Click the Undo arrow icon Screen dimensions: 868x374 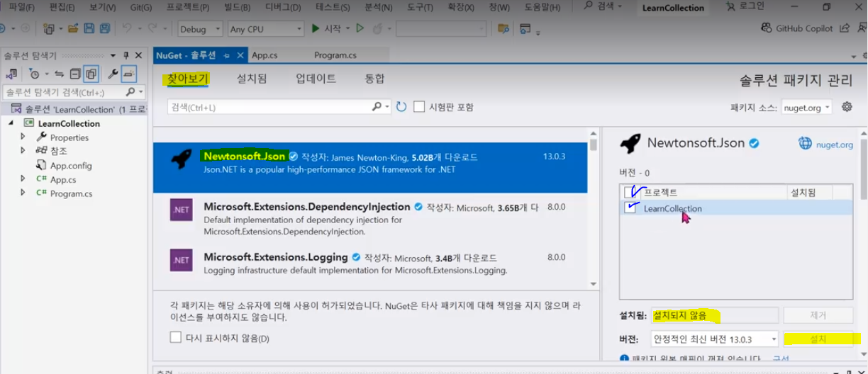(x=126, y=29)
